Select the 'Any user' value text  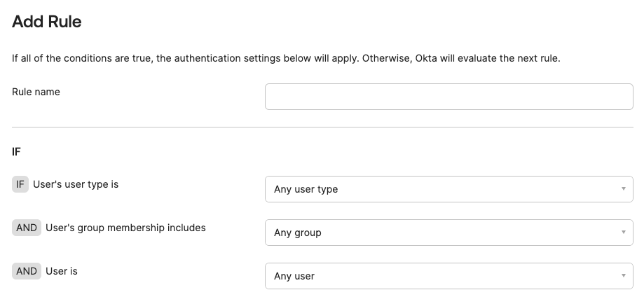tap(294, 276)
